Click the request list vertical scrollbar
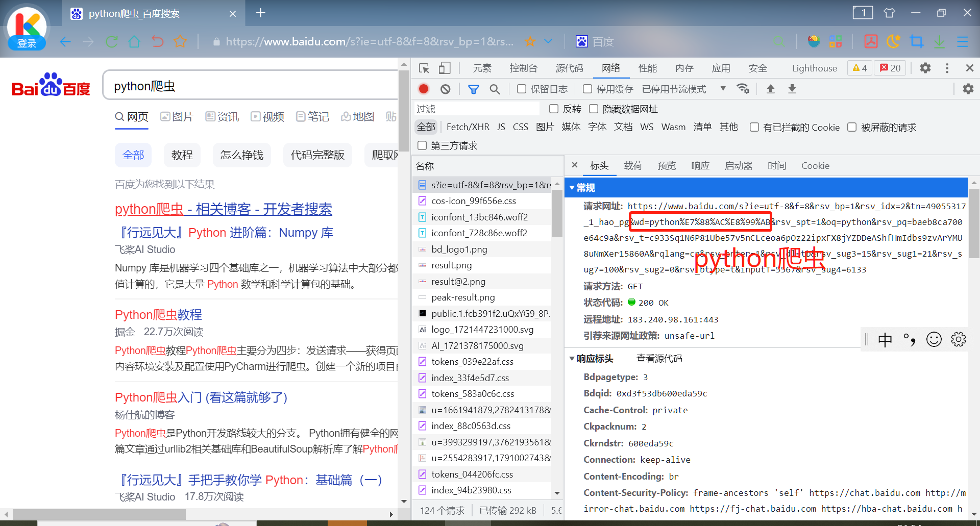 tap(557, 213)
